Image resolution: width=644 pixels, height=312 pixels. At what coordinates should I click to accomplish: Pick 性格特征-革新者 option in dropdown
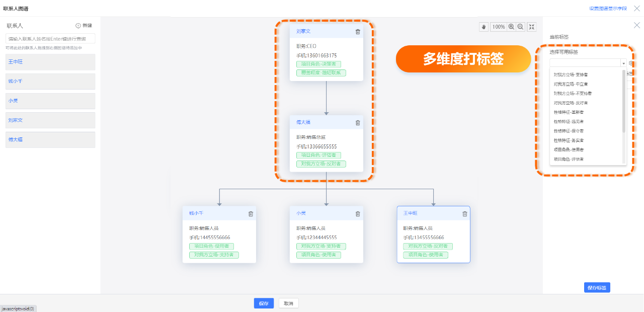569,112
